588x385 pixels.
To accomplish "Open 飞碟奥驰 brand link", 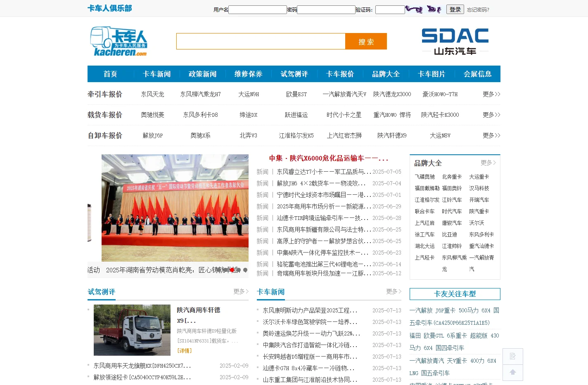I will click(425, 177).
